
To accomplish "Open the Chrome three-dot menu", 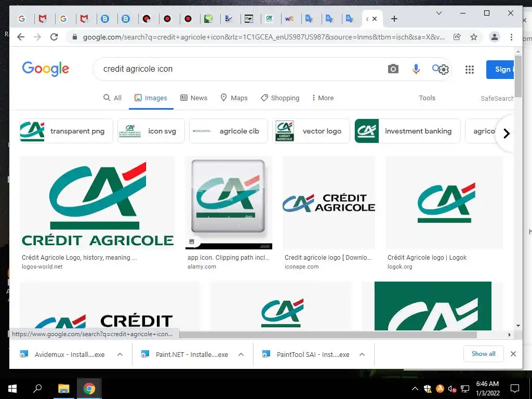I will 511,37.
